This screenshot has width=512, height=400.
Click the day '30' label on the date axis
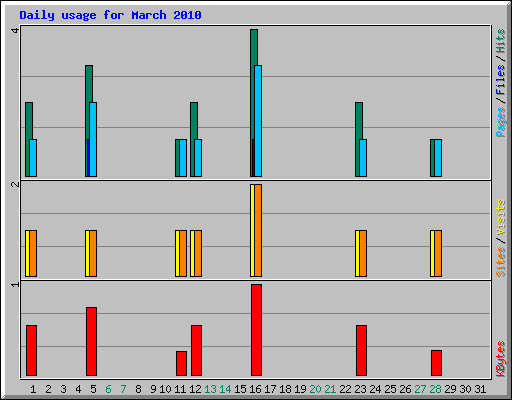coord(465,389)
